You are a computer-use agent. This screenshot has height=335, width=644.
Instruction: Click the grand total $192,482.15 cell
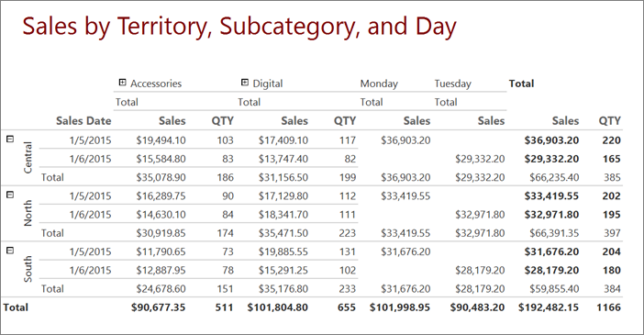pyautogui.click(x=549, y=307)
